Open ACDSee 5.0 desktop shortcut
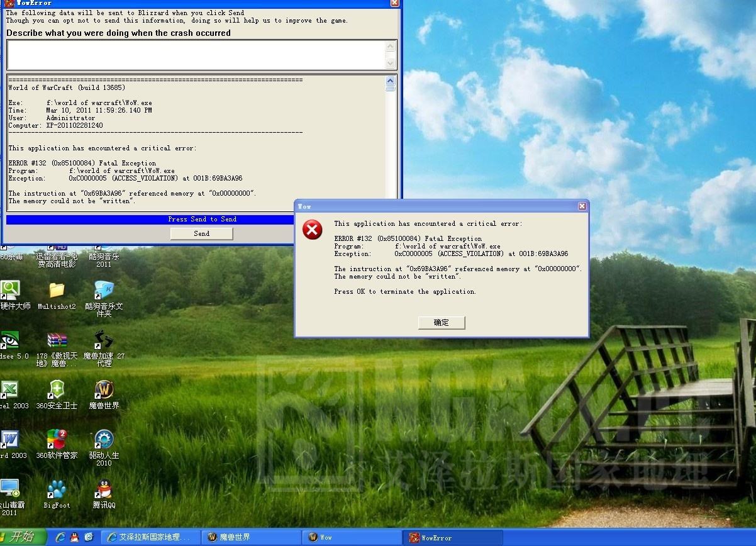The image size is (756, 546). [x=13, y=345]
